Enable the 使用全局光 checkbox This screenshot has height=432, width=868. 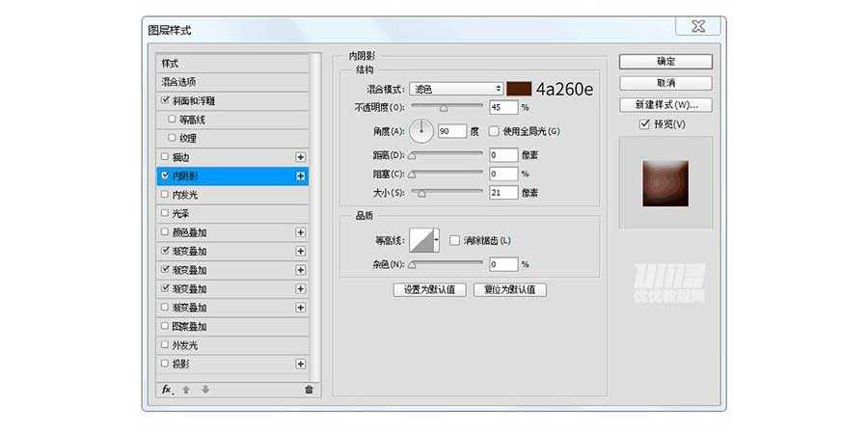point(494,131)
